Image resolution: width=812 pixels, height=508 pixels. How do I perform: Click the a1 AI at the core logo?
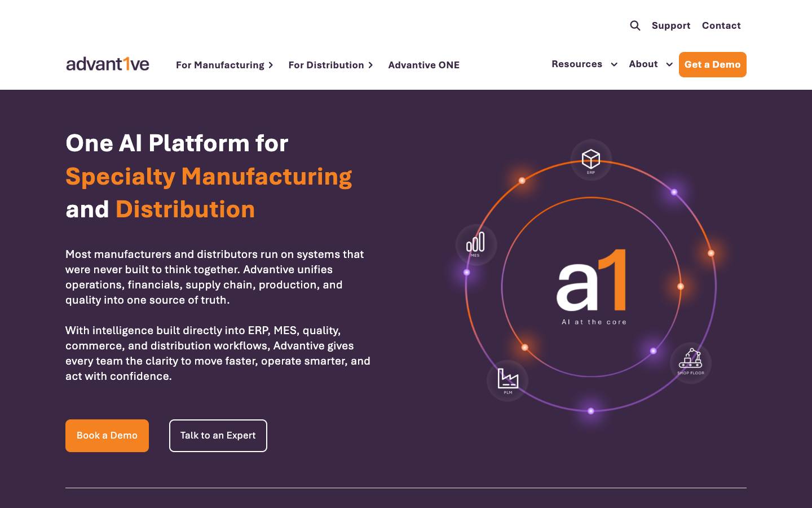592,287
